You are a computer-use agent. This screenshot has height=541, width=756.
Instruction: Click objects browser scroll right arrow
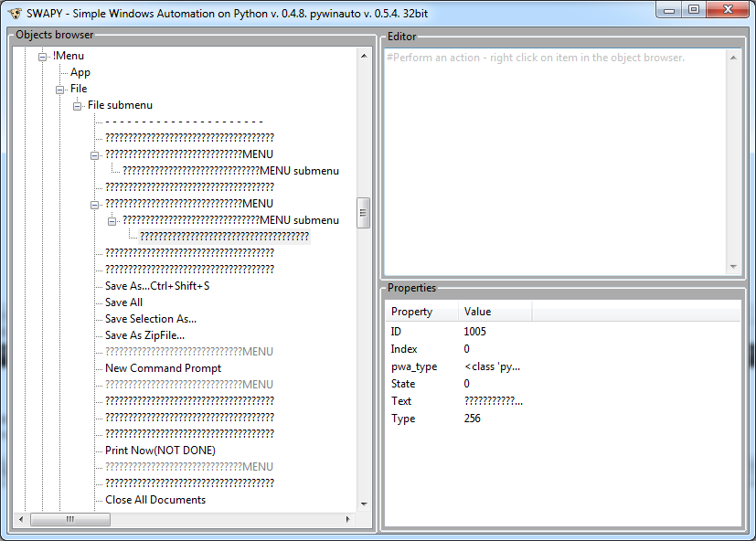pos(347,519)
